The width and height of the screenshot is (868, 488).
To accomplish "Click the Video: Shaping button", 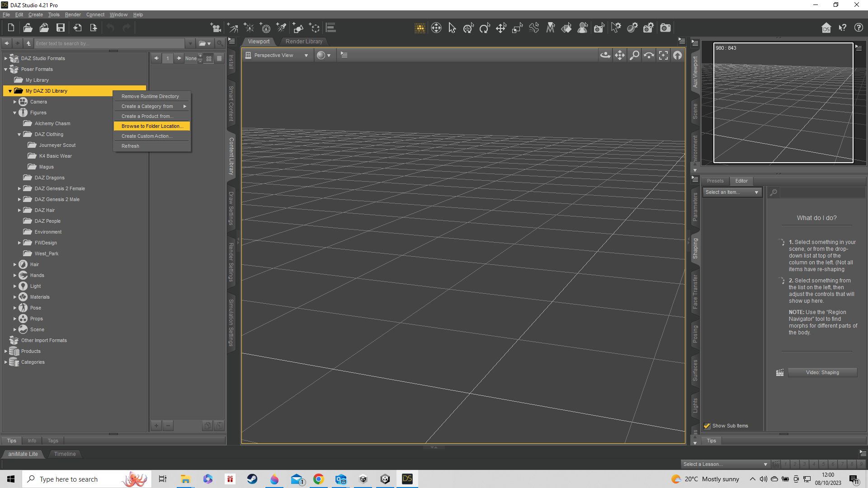I will pos(822,372).
